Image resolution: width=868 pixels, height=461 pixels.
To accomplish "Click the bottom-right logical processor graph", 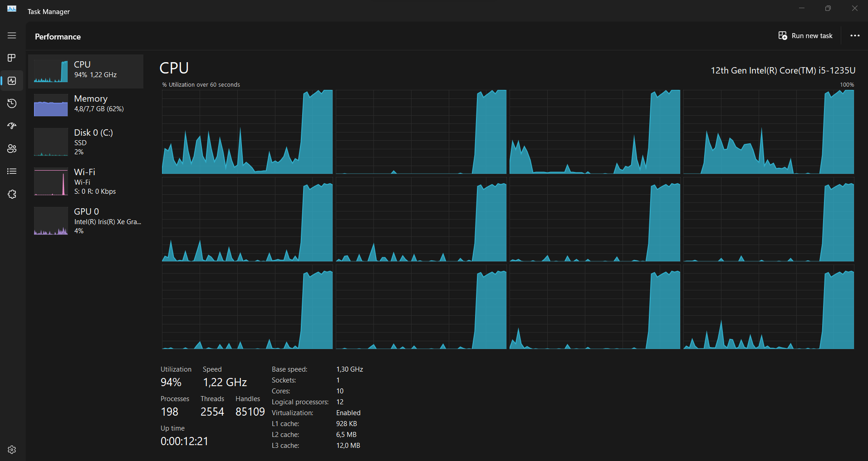I will coord(769,307).
